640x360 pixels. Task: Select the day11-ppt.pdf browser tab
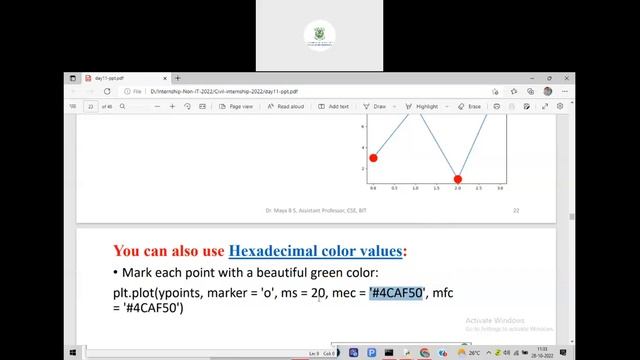(x=126, y=78)
